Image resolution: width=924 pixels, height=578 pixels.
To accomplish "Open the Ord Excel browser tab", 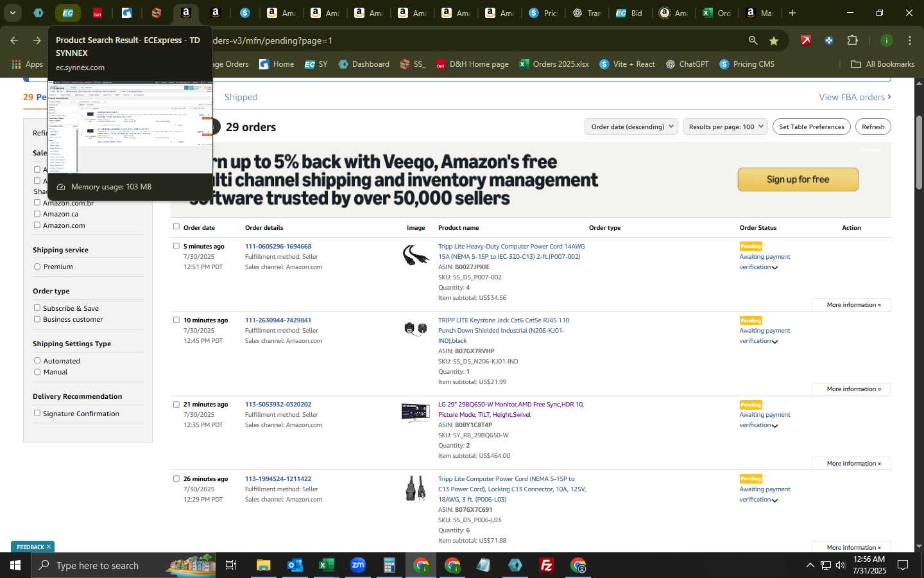I will tap(717, 13).
